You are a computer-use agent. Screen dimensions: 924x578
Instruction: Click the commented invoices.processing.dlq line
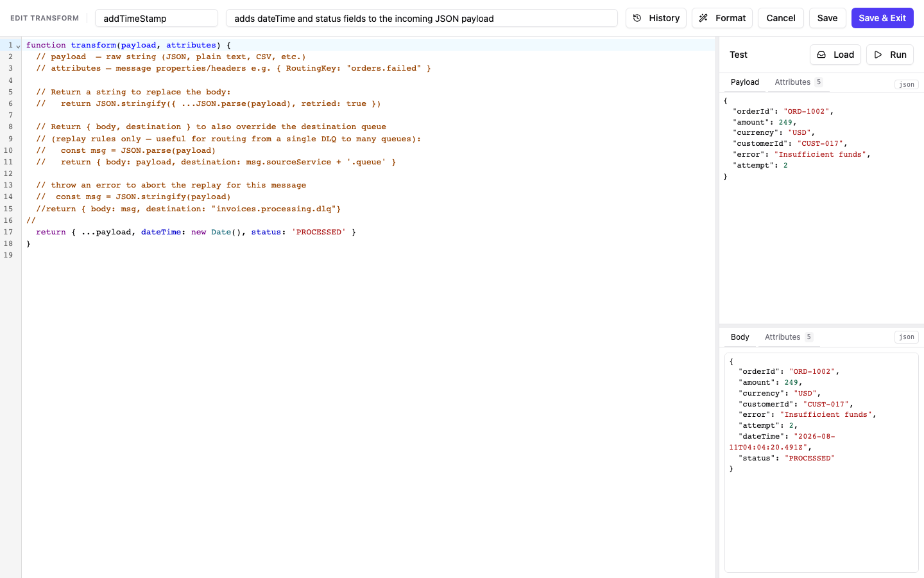189,209
